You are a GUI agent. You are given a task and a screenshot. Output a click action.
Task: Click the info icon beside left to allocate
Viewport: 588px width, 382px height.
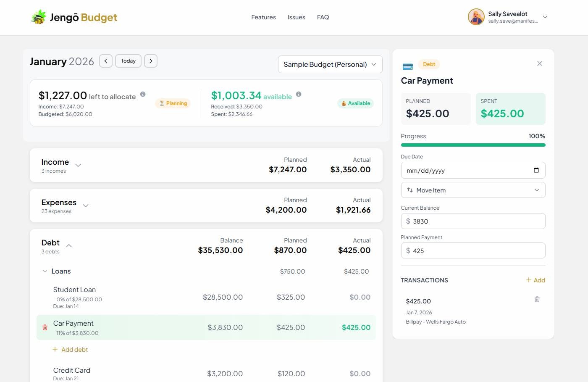(143, 94)
